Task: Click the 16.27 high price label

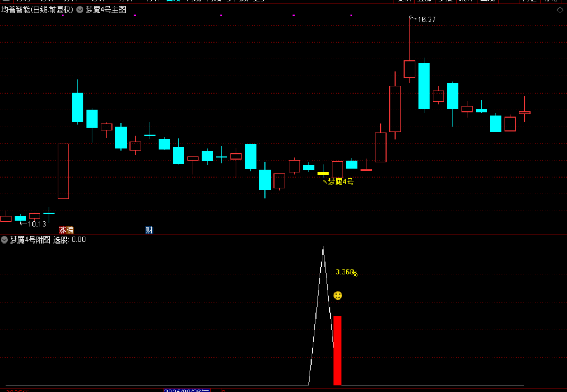Action: click(426, 20)
